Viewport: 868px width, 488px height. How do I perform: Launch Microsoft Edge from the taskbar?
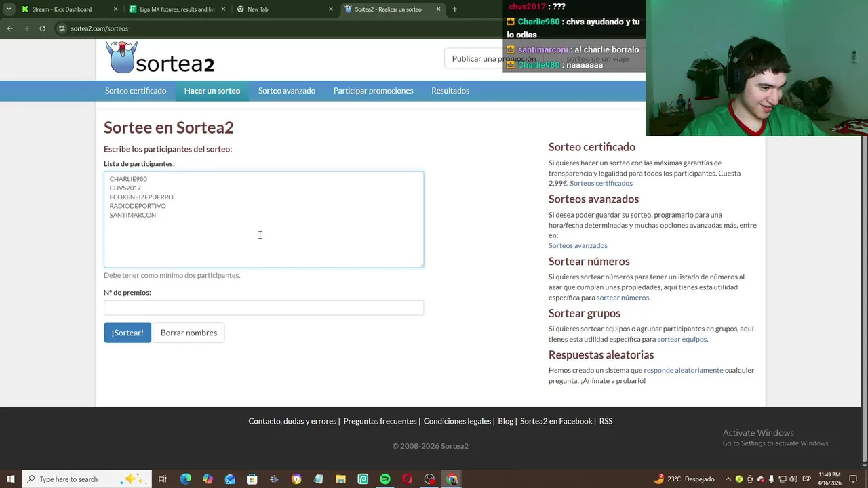click(185, 479)
